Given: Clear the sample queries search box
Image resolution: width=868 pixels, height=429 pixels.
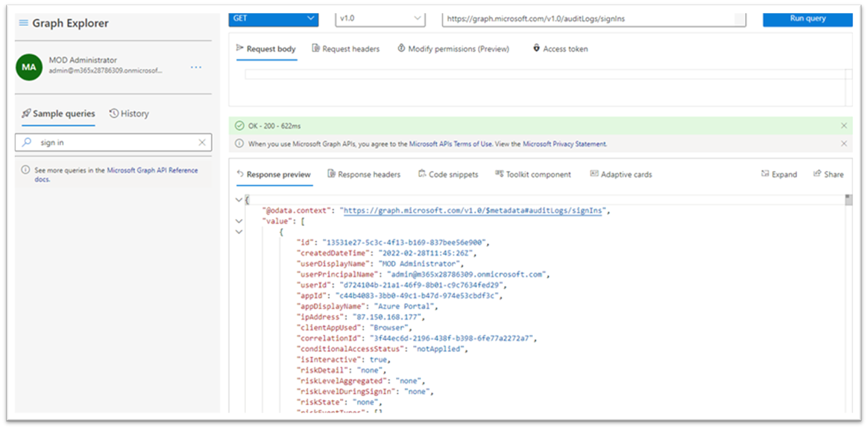Looking at the screenshot, I should tap(202, 142).
